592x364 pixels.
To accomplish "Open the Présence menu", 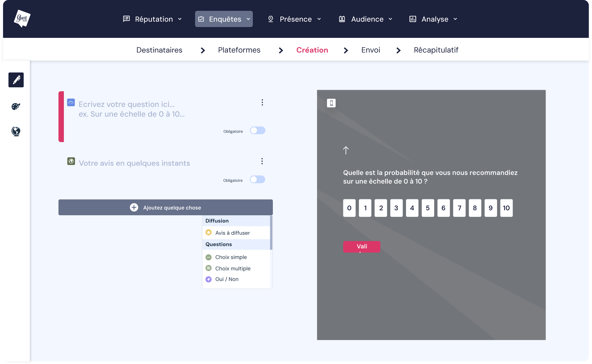I will click(294, 19).
